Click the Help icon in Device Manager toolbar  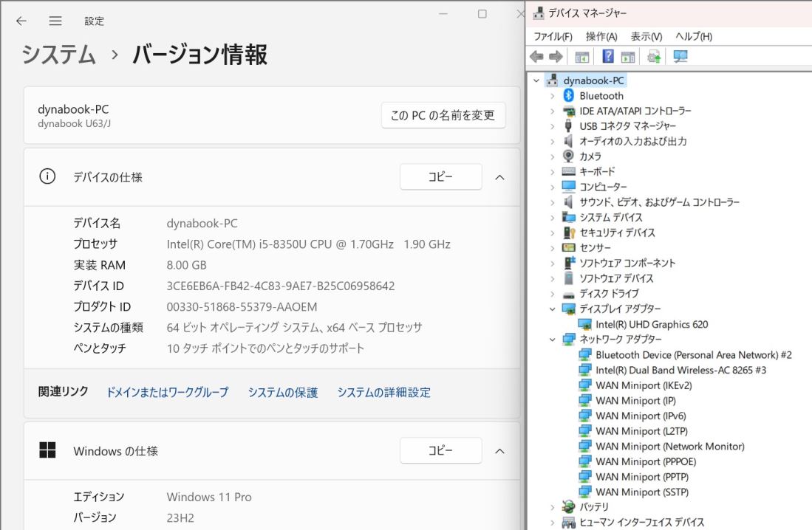608,57
